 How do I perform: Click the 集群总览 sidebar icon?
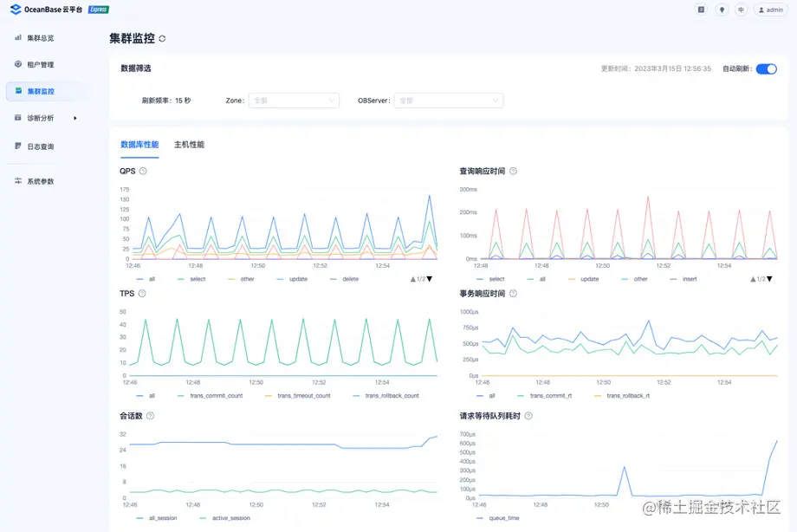pyautogui.click(x=18, y=37)
